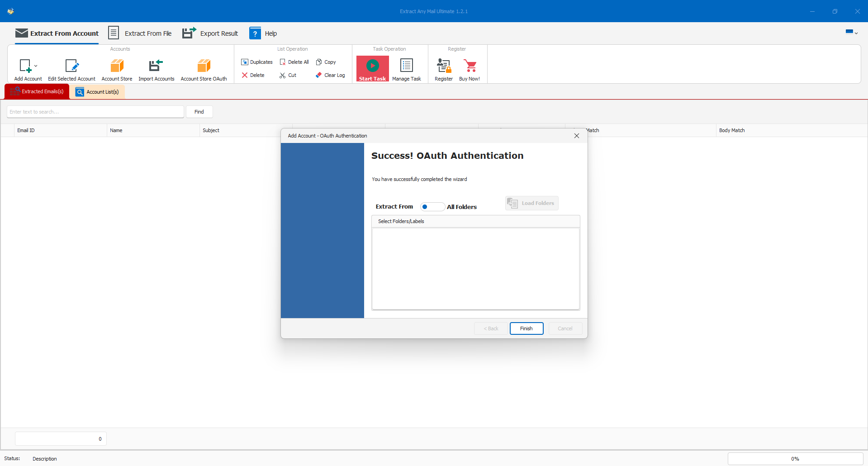Switch to the Account List(s) tab
The height and width of the screenshot is (466, 868).
click(x=97, y=91)
